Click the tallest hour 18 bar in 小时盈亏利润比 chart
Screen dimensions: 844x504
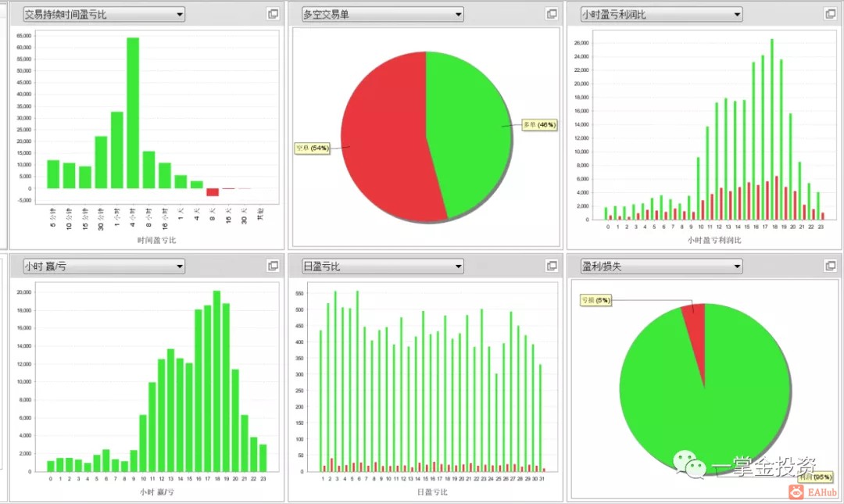tap(772, 129)
